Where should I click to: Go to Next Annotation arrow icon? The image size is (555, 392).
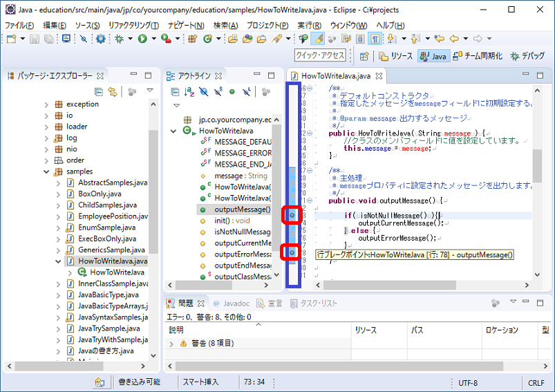(x=392, y=39)
